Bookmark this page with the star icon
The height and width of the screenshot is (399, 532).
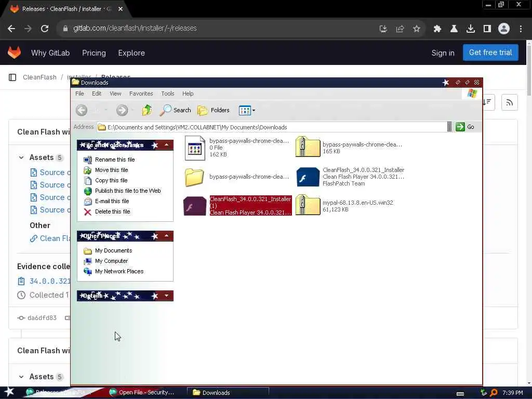(x=416, y=29)
